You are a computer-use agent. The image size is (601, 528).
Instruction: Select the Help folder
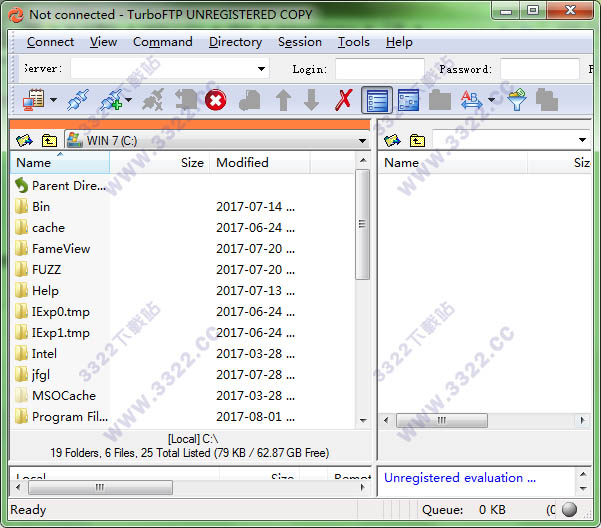coord(37,291)
